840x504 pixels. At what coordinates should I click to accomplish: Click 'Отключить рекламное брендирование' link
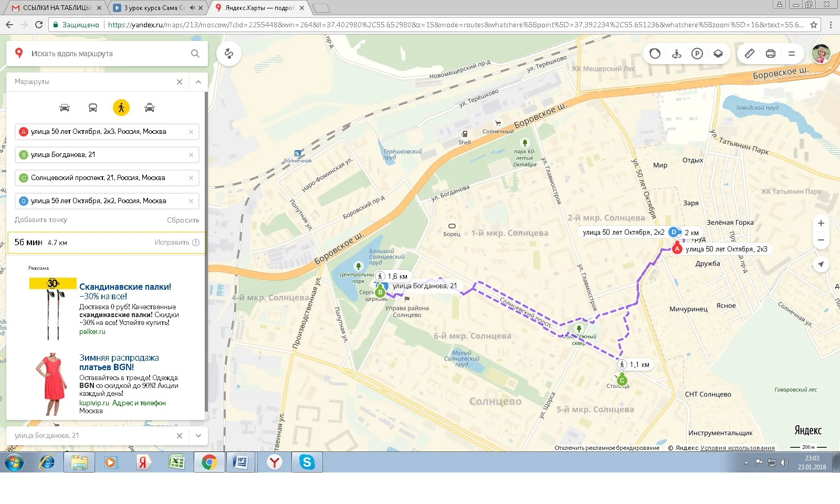pos(607,448)
